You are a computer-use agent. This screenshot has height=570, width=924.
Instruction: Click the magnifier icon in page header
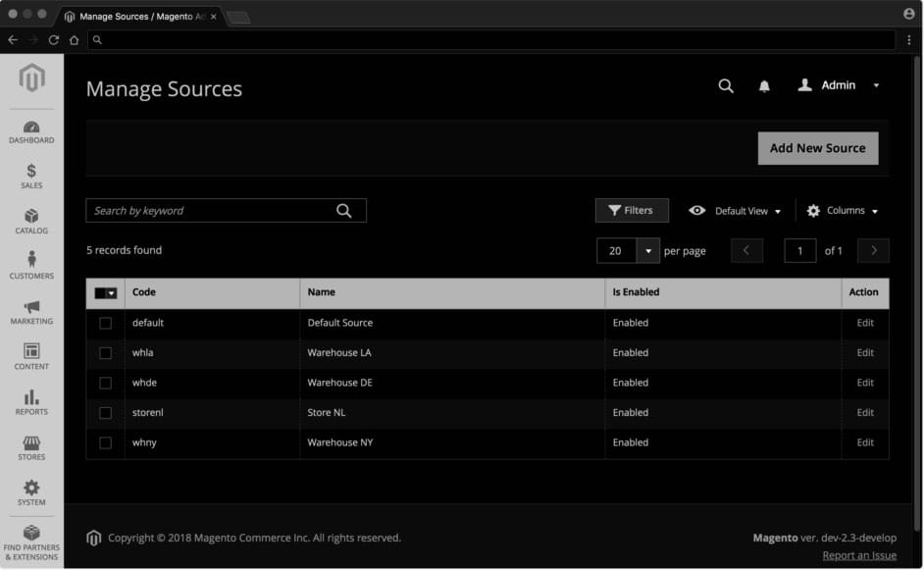click(726, 86)
